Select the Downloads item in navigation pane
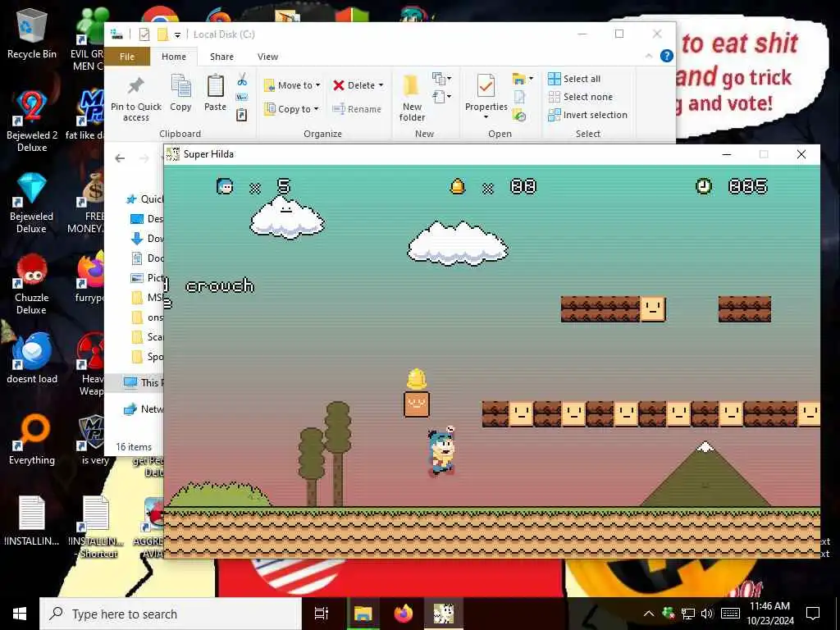The image size is (840, 630). coord(148,239)
